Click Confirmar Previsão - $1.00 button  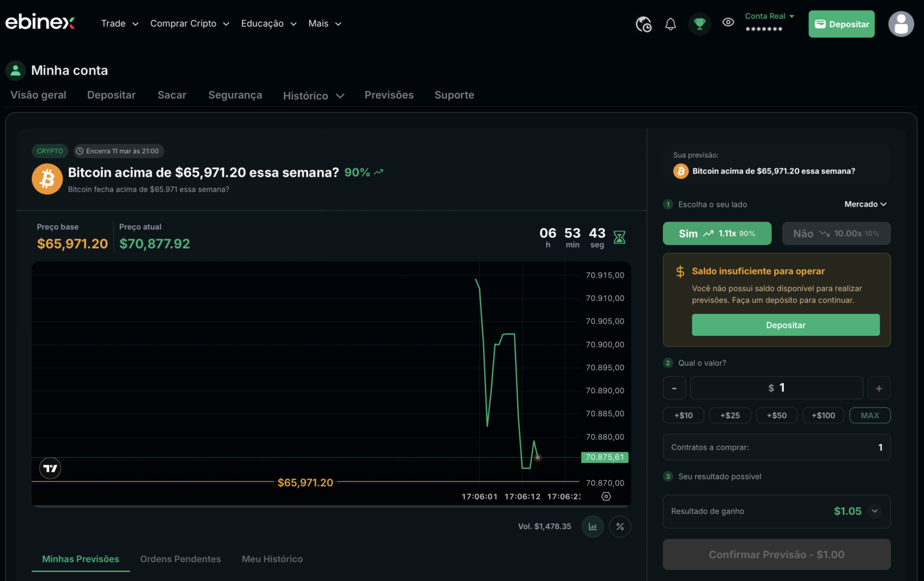point(777,555)
